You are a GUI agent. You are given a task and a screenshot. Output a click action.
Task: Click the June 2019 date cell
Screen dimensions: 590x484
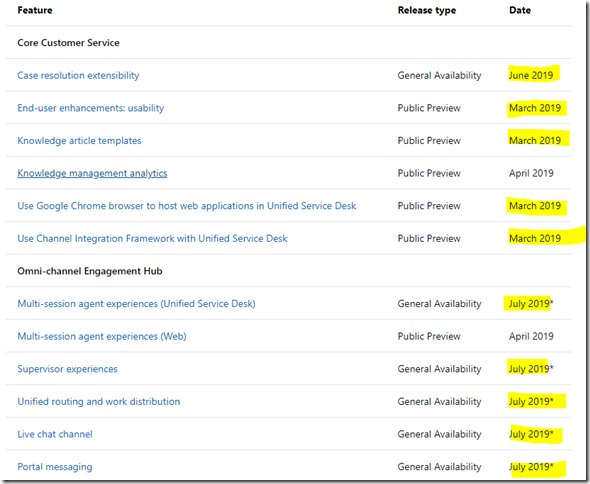tap(531, 75)
